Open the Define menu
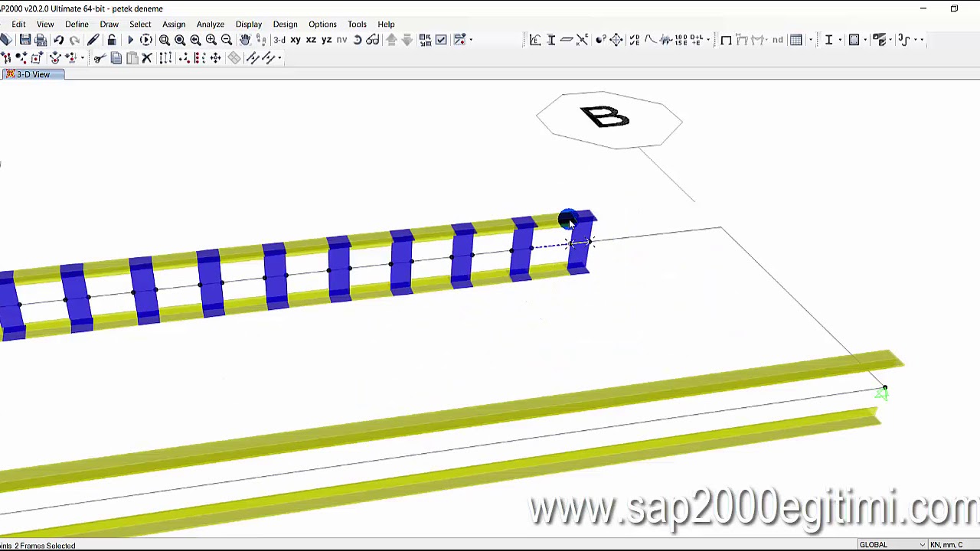Image resolution: width=980 pixels, height=551 pixels. [77, 24]
